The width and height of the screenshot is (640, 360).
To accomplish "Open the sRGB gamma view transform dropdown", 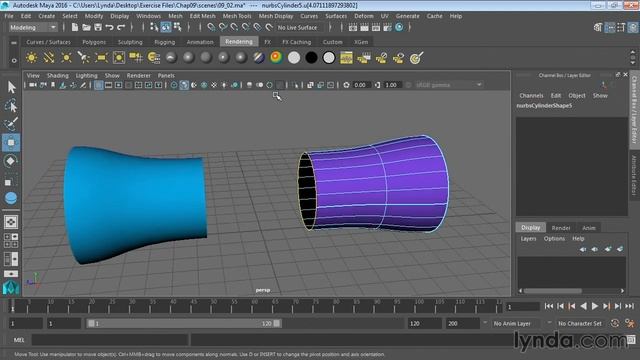I will 448,85.
